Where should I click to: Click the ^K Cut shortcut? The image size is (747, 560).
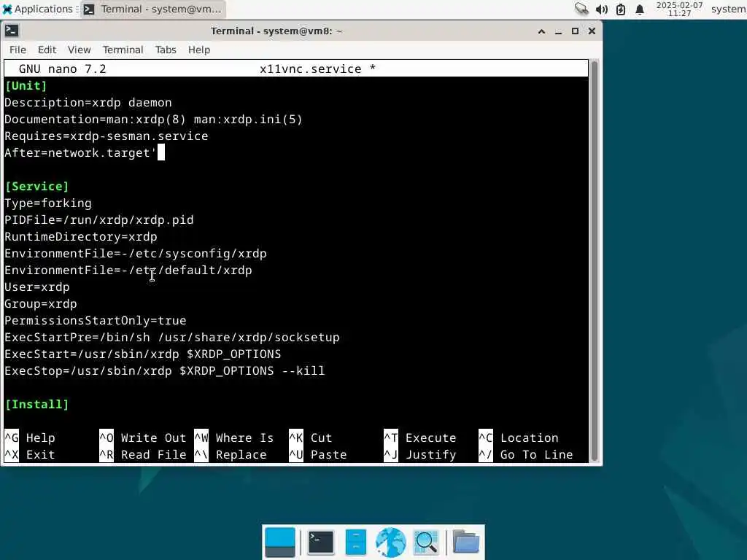pos(310,437)
